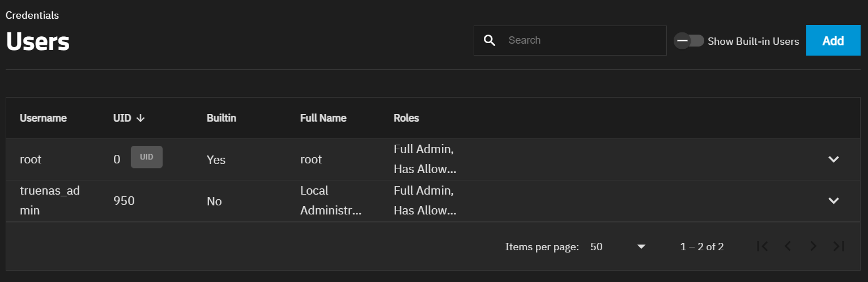This screenshot has height=282, width=868.
Task: Click the search magnifier icon
Action: pyautogui.click(x=490, y=40)
